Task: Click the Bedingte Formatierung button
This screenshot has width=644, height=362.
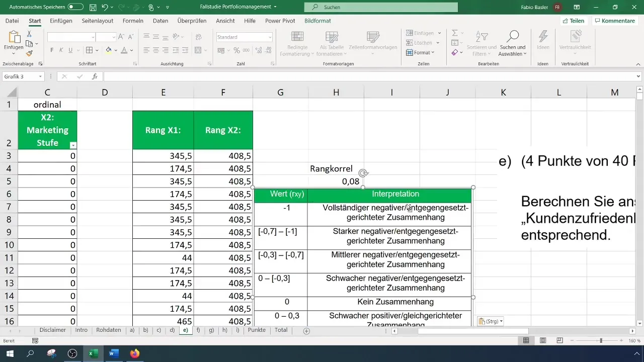Action: (x=297, y=44)
